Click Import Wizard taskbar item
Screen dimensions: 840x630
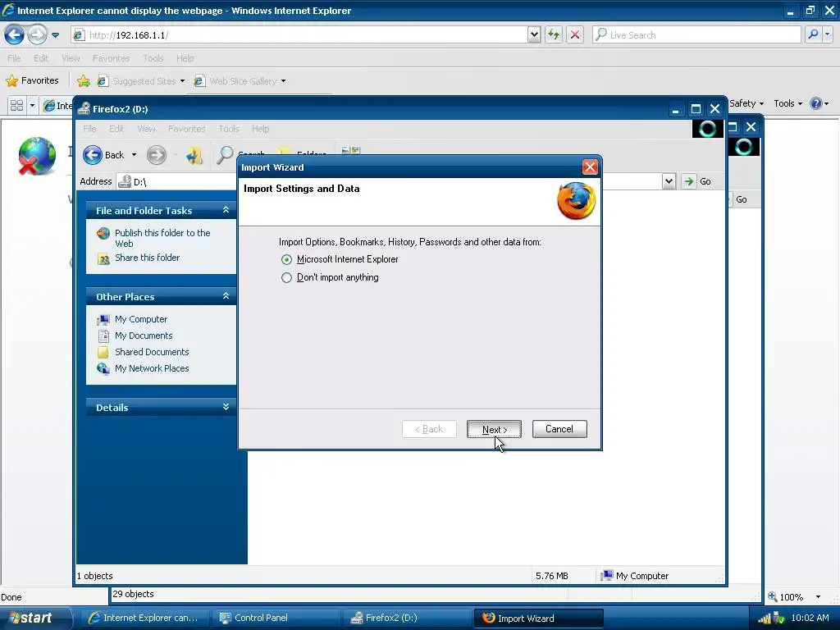point(538,618)
